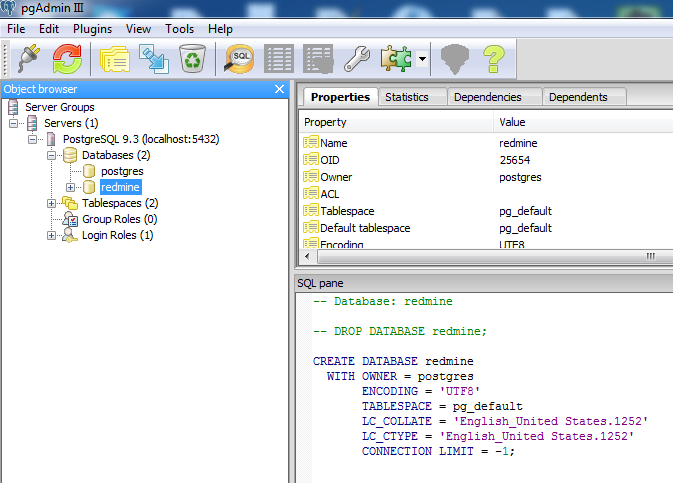
Task: Open the File menu
Action: (x=16, y=29)
